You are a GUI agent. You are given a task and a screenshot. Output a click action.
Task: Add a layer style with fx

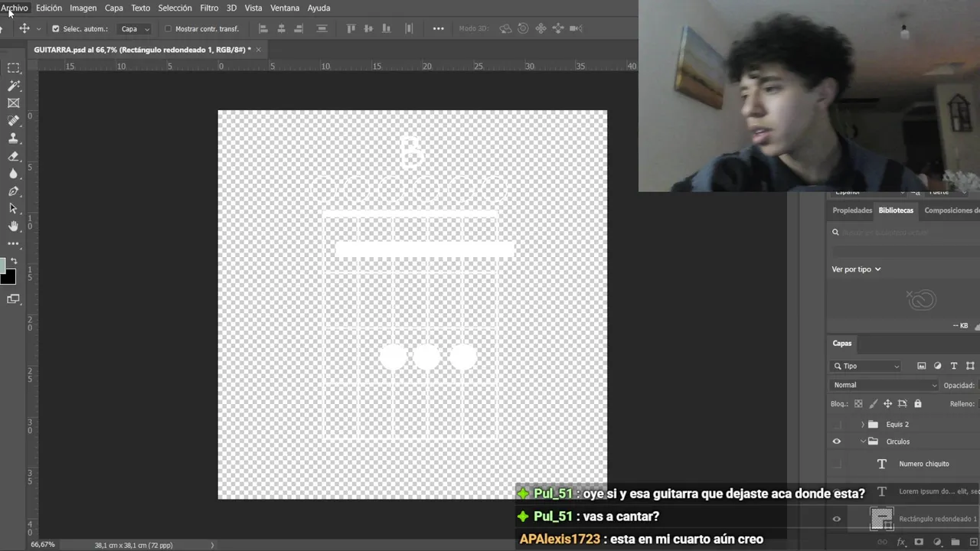[902, 542]
